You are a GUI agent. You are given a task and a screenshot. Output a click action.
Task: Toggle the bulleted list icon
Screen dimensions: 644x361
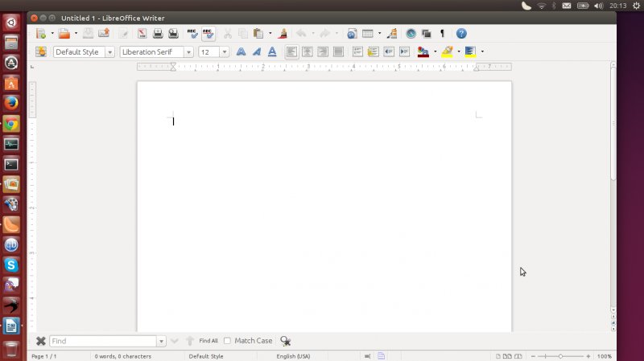point(373,51)
